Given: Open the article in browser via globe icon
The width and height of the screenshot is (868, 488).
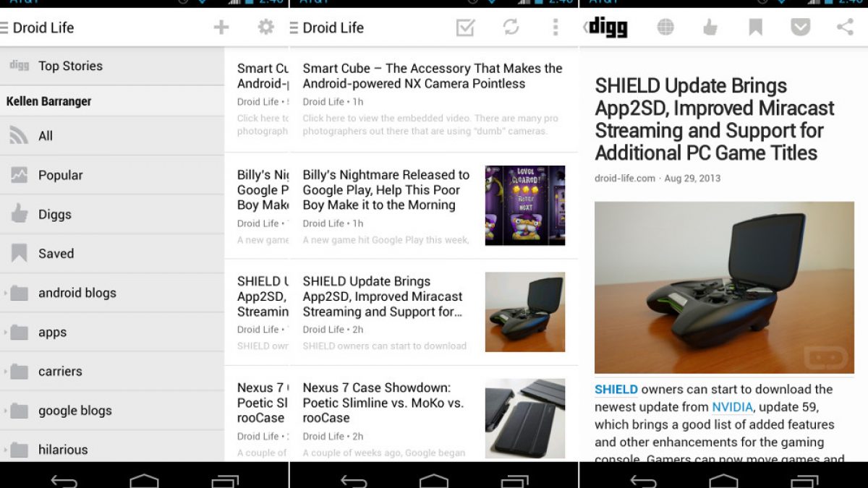Looking at the screenshot, I should (x=665, y=27).
